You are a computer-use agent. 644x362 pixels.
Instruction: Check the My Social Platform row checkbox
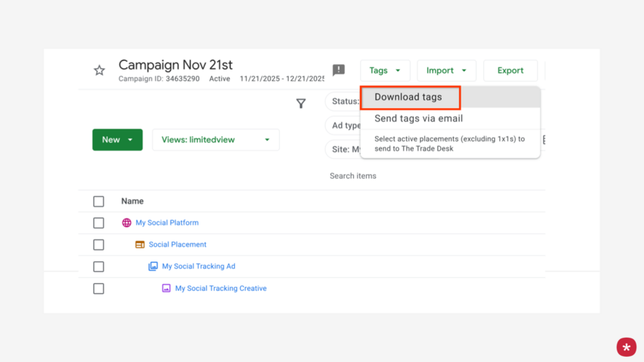[x=98, y=223]
